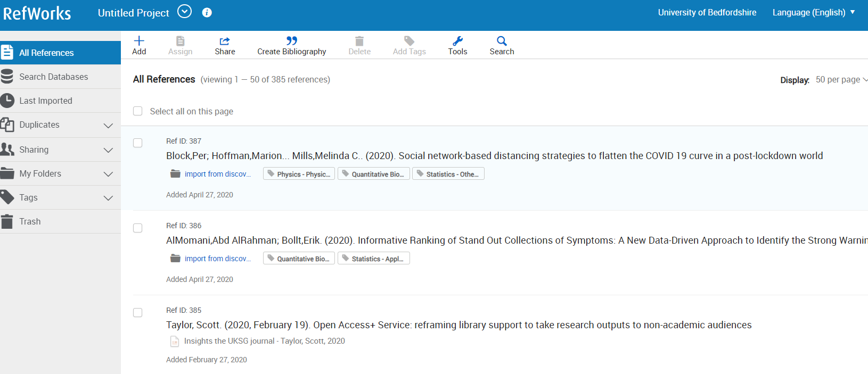Screen dimensions: 868x374
Task: Open Search Databases in sidebar
Action: pos(60,77)
